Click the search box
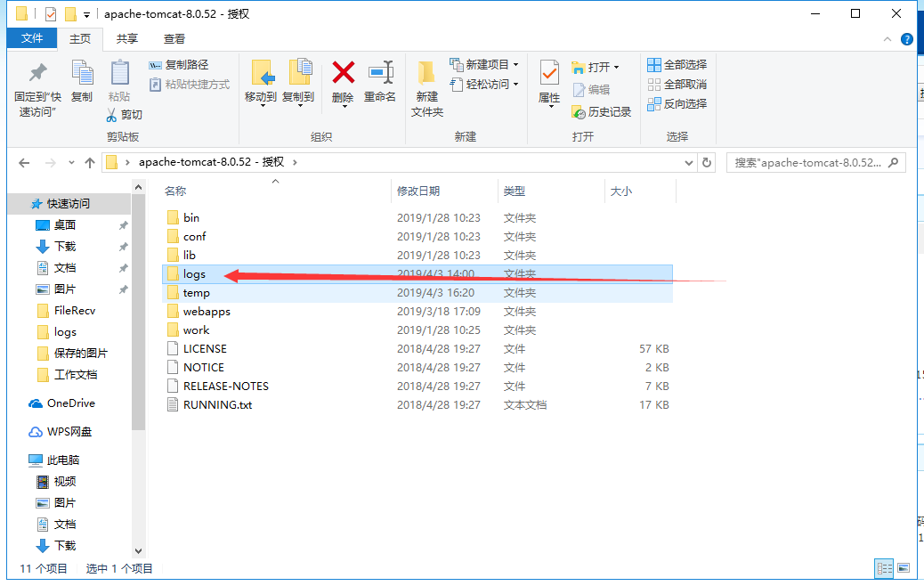 (x=815, y=163)
